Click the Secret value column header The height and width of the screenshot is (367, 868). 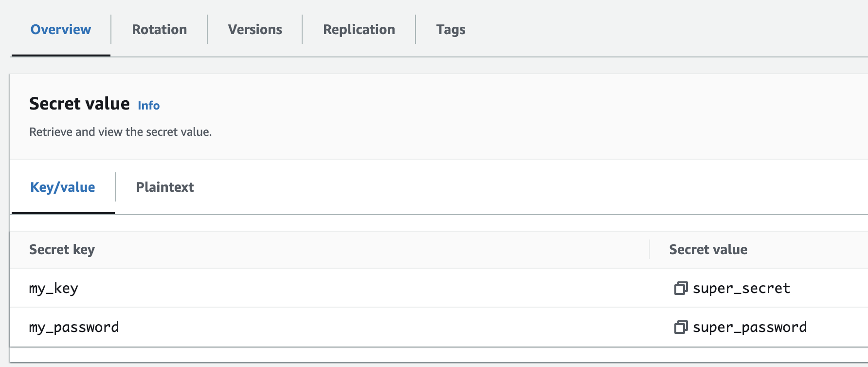click(708, 250)
